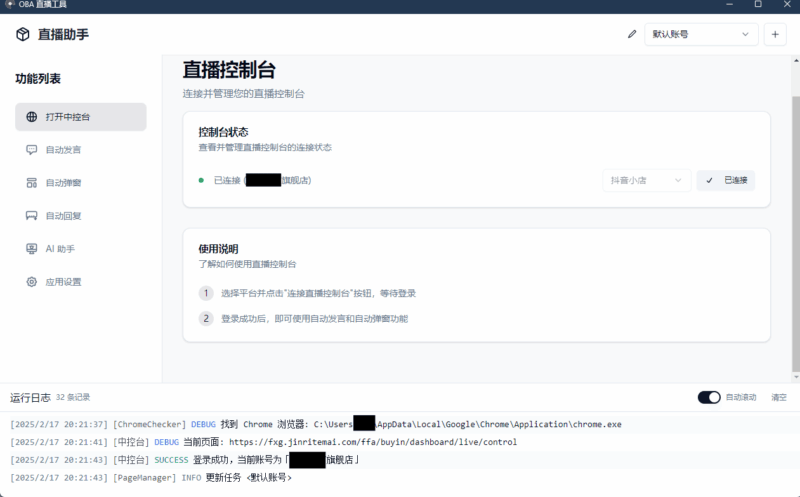Click the 32 条记录 log count
Image resolution: width=800 pixels, height=497 pixels.
(73, 397)
